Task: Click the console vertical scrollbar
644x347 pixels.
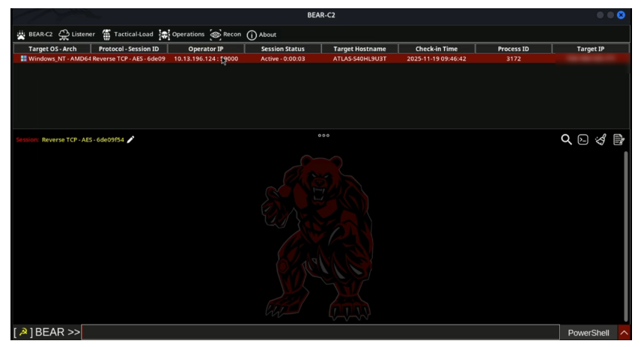Action: click(x=626, y=236)
